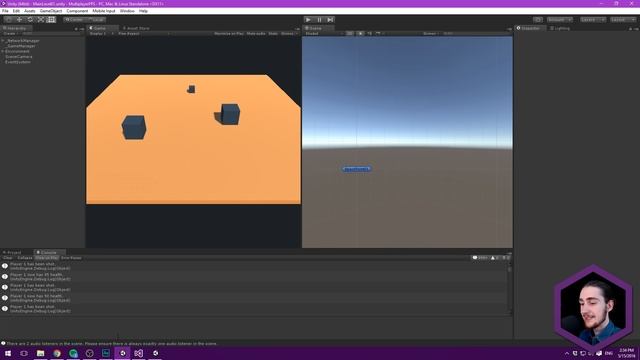Switch to the Hierarchy tab
This screenshot has width=640, height=360.
click(16, 28)
